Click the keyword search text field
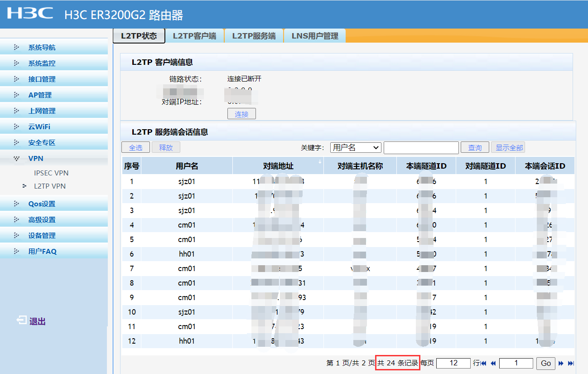This screenshot has height=374, width=588. click(x=421, y=147)
